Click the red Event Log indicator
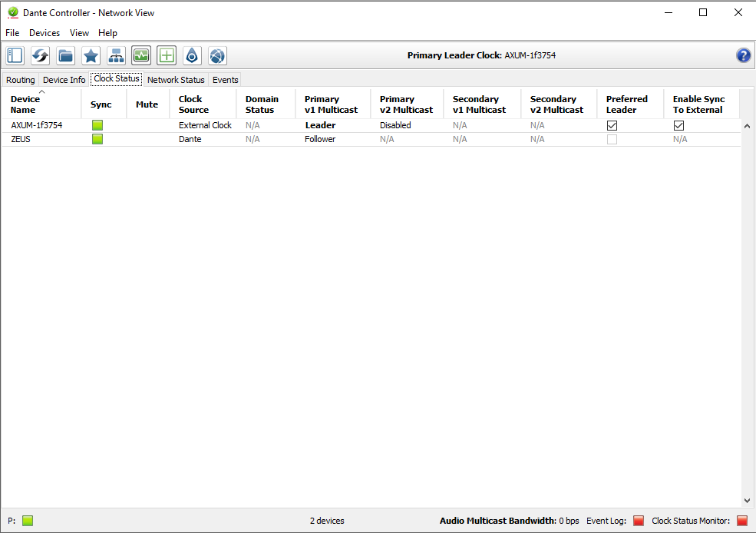 (x=639, y=521)
